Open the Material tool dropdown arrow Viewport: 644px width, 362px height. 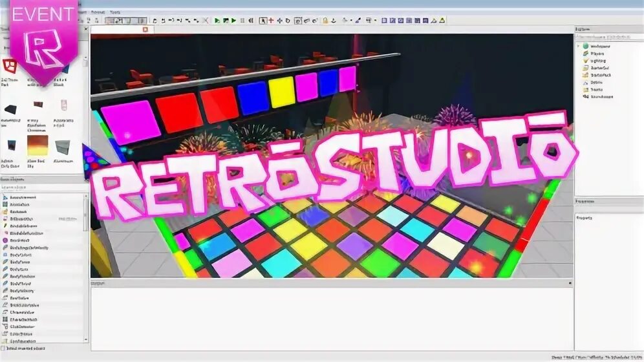click(x=351, y=21)
